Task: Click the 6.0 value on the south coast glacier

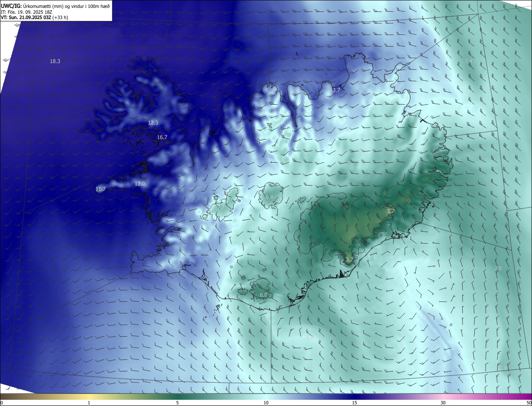Action: [x=264, y=295]
